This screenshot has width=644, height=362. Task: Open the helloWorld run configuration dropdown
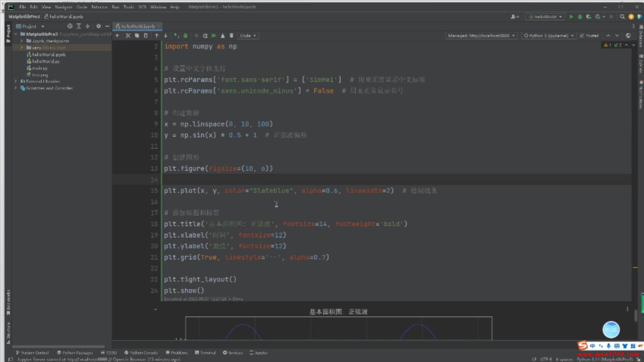[x=545, y=17]
